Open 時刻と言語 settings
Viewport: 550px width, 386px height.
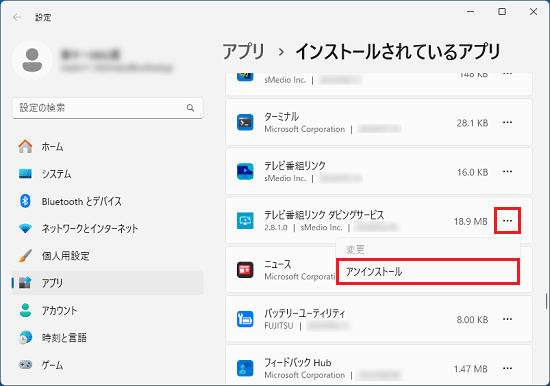coord(107,338)
